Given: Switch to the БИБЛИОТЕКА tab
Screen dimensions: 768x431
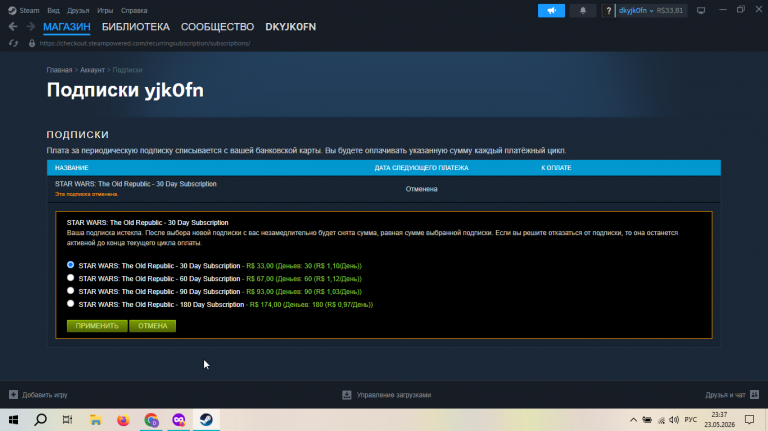Looking at the screenshot, I should 136,27.
